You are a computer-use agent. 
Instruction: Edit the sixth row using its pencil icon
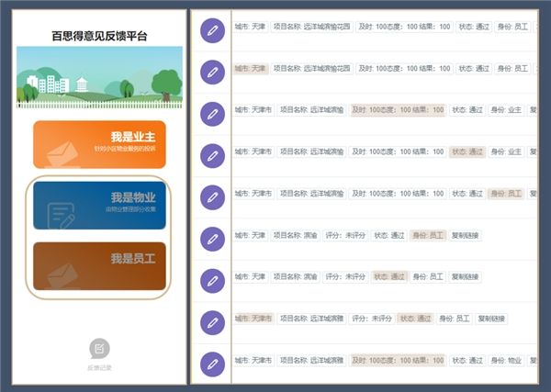[213, 239]
